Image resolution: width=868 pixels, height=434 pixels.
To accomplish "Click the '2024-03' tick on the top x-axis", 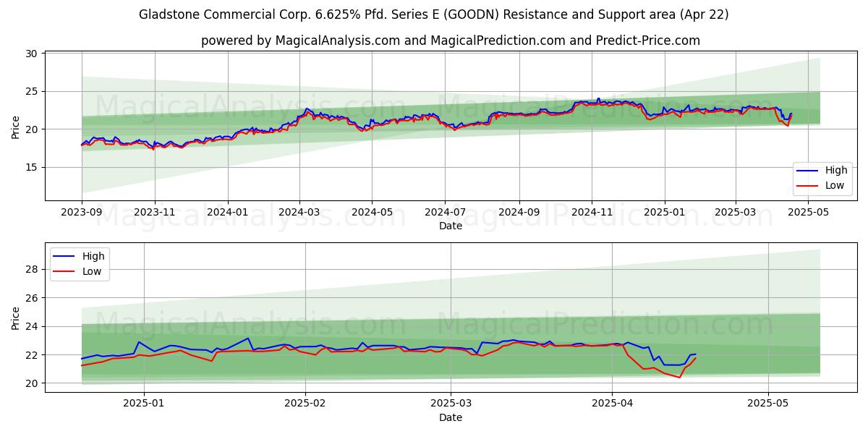I will click(x=299, y=213).
